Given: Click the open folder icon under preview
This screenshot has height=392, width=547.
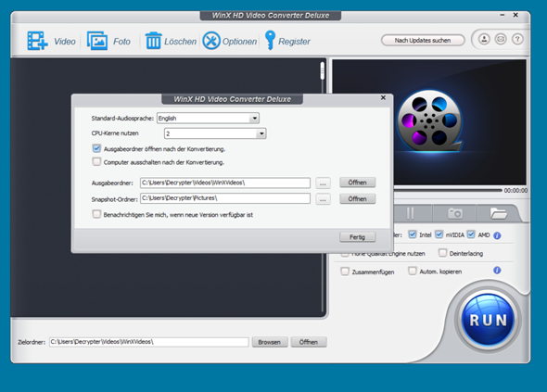Looking at the screenshot, I should [x=498, y=213].
